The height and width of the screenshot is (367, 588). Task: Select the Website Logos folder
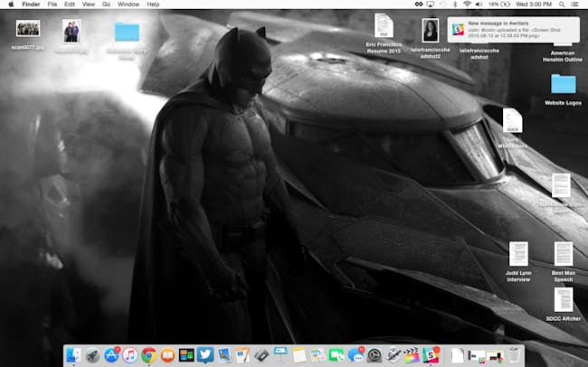[563, 84]
